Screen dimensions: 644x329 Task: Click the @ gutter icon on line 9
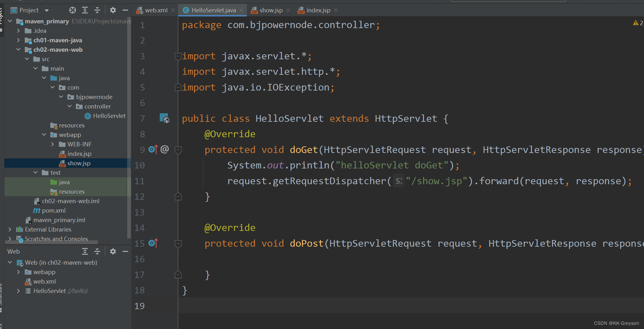tap(165, 149)
